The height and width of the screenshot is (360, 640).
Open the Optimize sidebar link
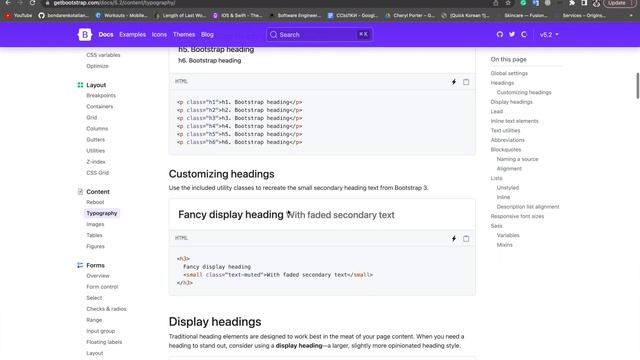(x=97, y=66)
